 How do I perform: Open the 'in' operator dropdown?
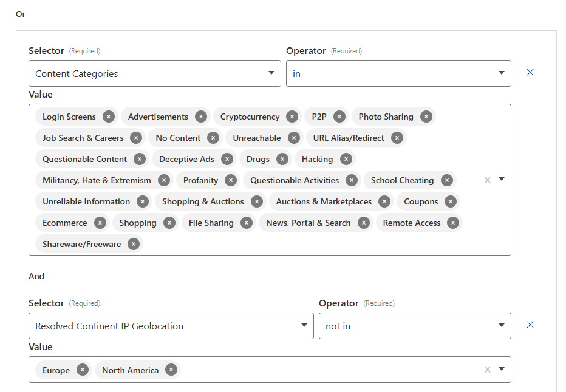pos(398,73)
